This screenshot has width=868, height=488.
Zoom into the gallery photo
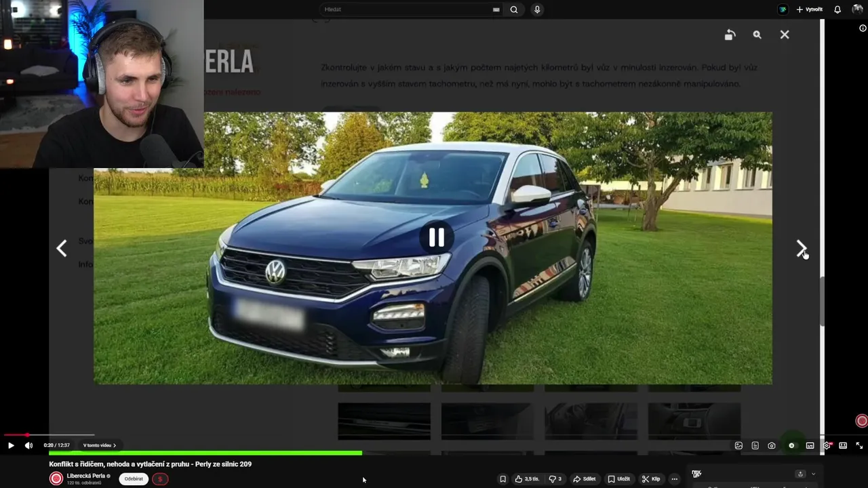(757, 35)
